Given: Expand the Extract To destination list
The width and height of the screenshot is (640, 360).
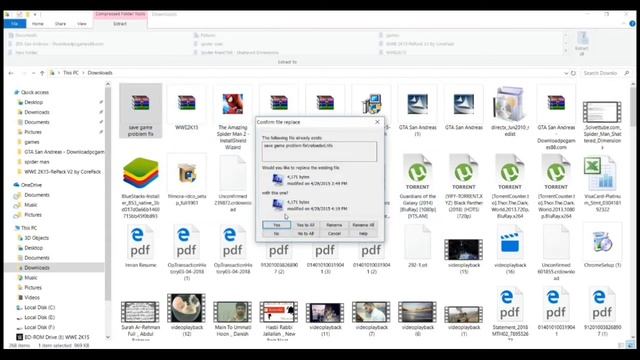Looking at the screenshot, I should (565, 52).
